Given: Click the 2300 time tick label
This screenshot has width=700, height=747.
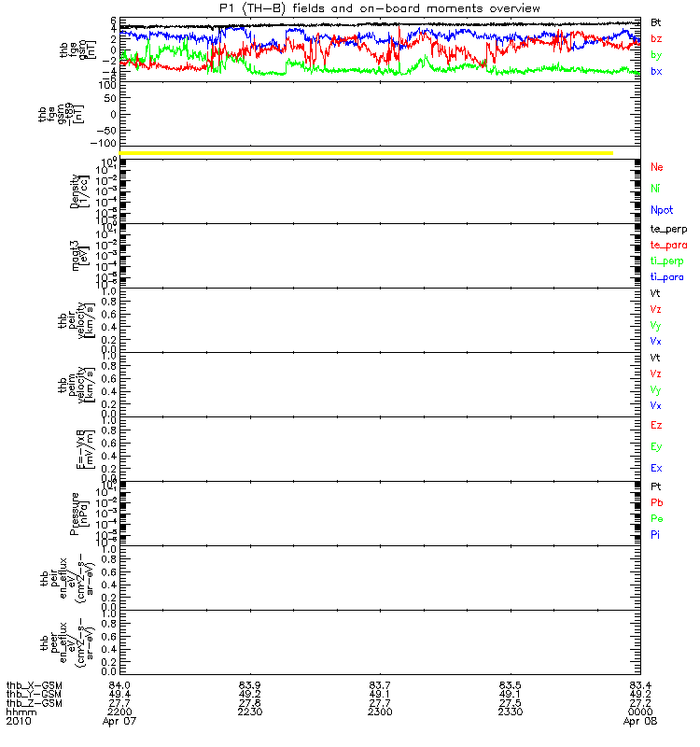Looking at the screenshot, I should [380, 712].
